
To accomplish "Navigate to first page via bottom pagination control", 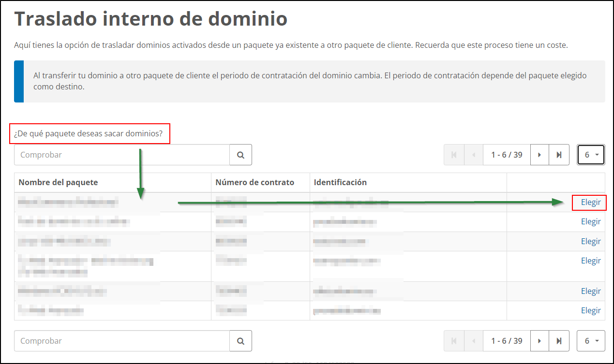I will pyautogui.click(x=454, y=340).
